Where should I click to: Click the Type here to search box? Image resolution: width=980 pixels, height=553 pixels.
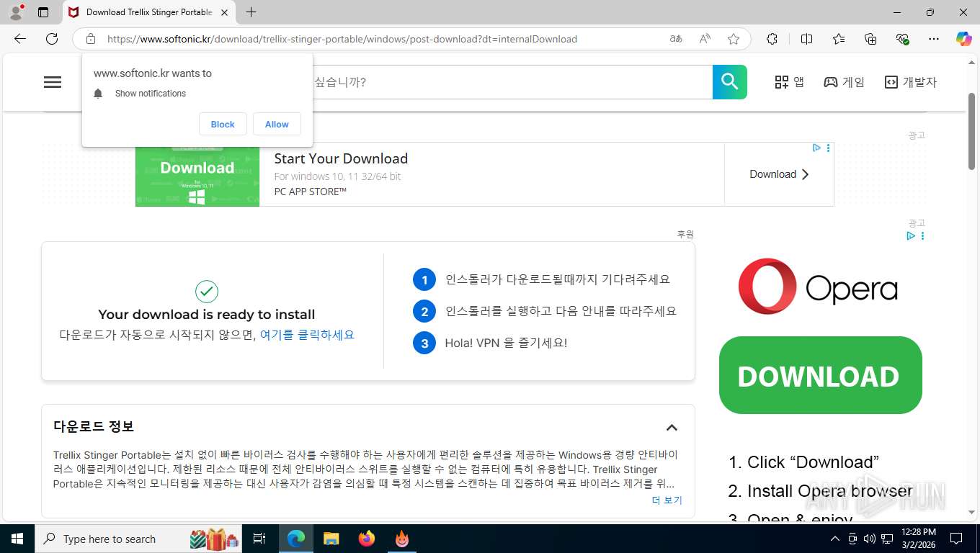pos(139,539)
